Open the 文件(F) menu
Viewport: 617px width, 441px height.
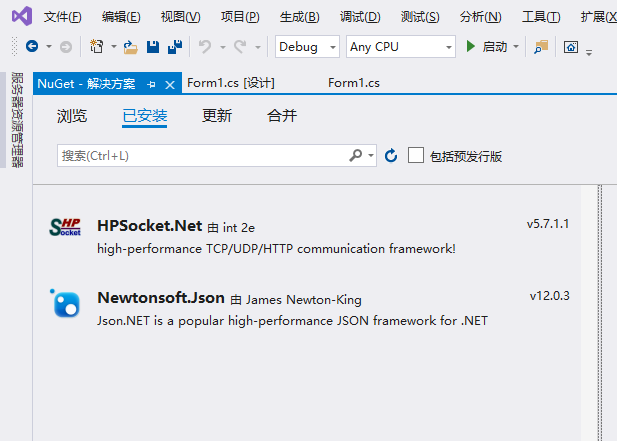63,17
